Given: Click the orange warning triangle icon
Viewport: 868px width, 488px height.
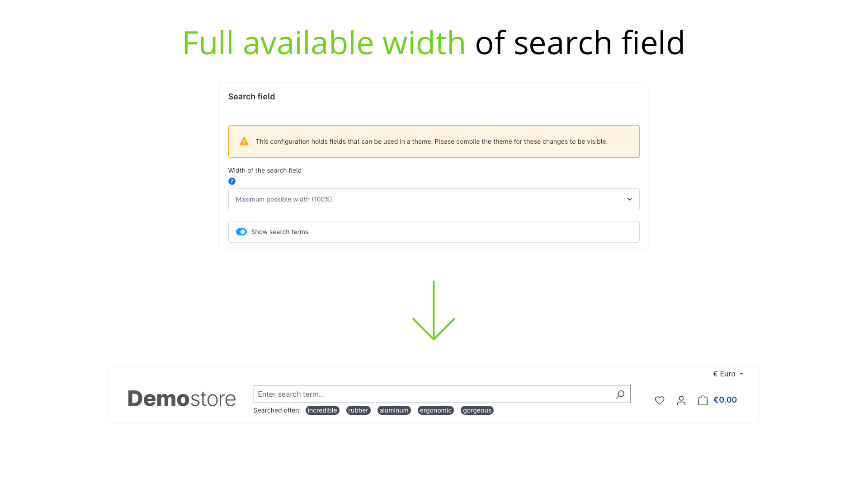Looking at the screenshot, I should (244, 141).
